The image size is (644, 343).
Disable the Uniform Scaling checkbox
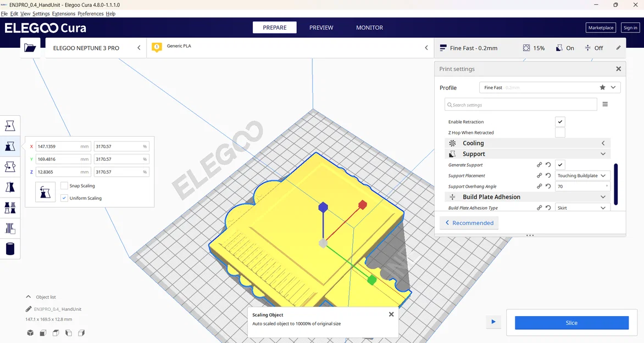tap(64, 198)
